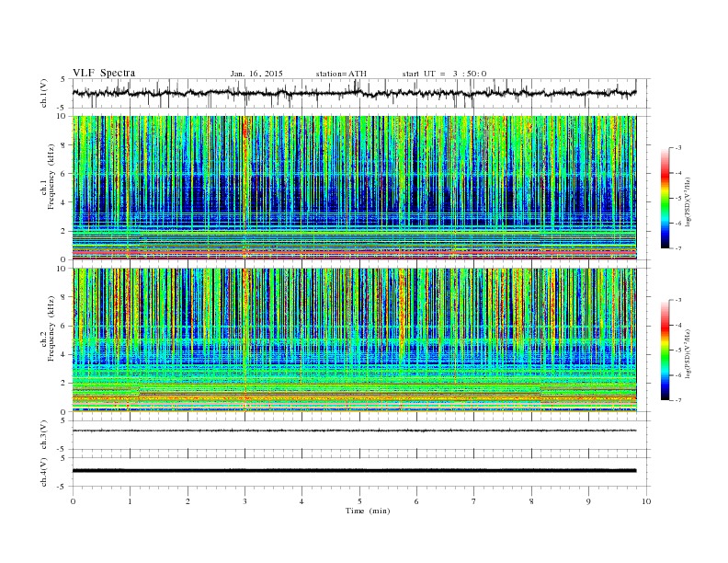The height and width of the screenshot is (563, 728).
Task: Click inside the ch.2 spectrogram panel
Action: [355, 340]
